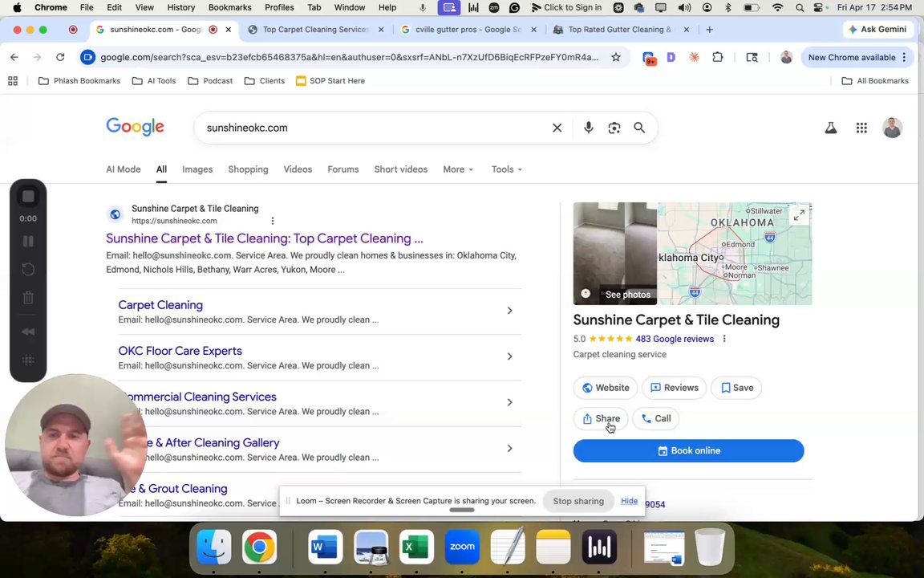
Task: Open Zoom from the Dock
Action: (462, 547)
